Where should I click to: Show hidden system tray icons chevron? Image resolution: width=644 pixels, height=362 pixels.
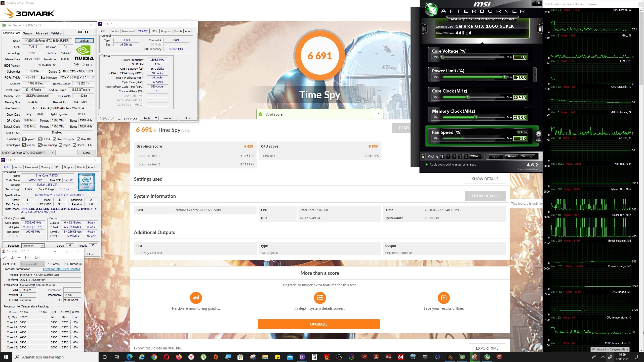(x=603, y=357)
